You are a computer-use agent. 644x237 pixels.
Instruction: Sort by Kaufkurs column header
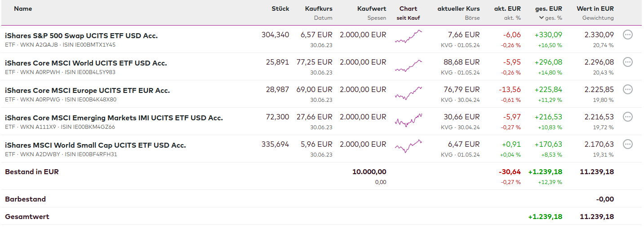pyautogui.click(x=318, y=9)
